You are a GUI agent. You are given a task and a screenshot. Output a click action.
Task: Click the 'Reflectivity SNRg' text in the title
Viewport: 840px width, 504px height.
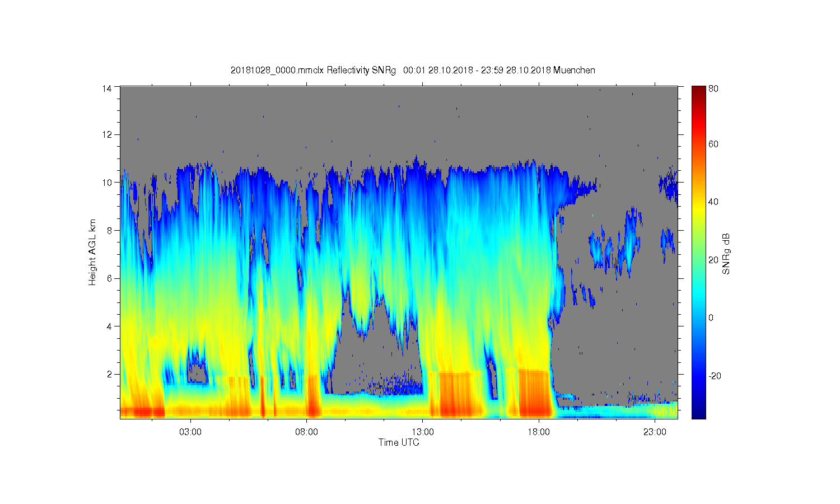pyautogui.click(x=362, y=70)
